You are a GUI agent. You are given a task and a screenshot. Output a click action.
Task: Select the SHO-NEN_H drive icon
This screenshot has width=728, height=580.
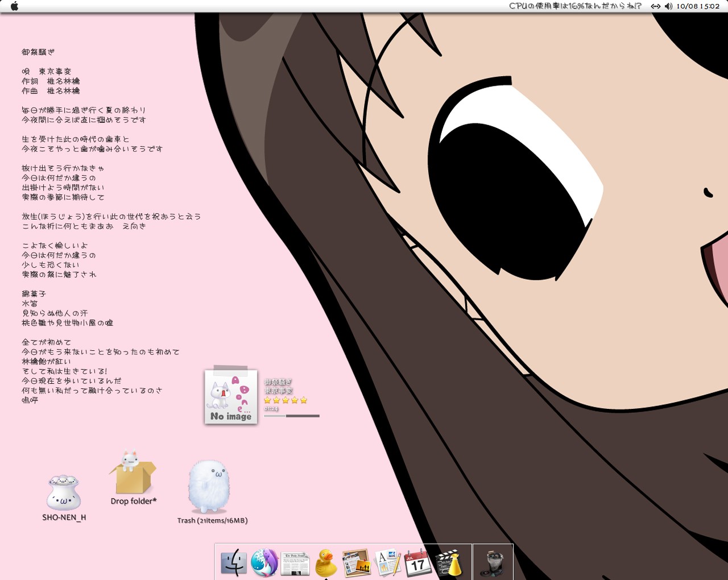(x=64, y=492)
